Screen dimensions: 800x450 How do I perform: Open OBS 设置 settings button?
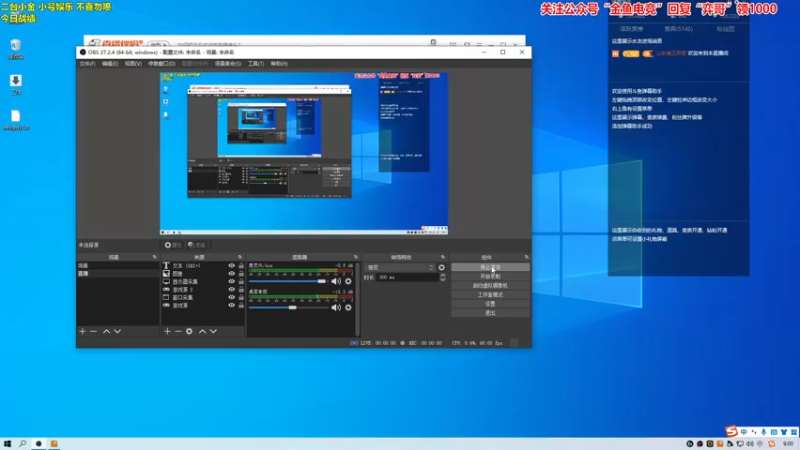[x=490, y=304]
